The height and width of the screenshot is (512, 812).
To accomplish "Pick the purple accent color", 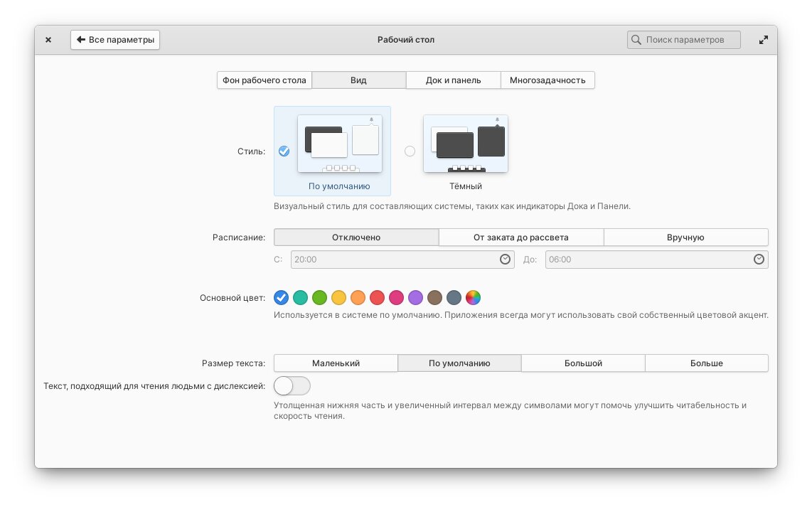I will (416, 297).
